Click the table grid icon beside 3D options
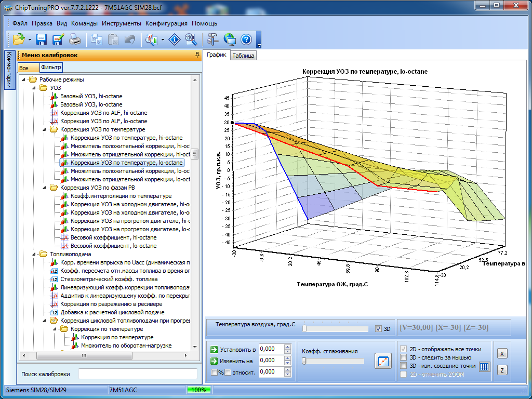This screenshot has height=399, width=532. tap(485, 366)
